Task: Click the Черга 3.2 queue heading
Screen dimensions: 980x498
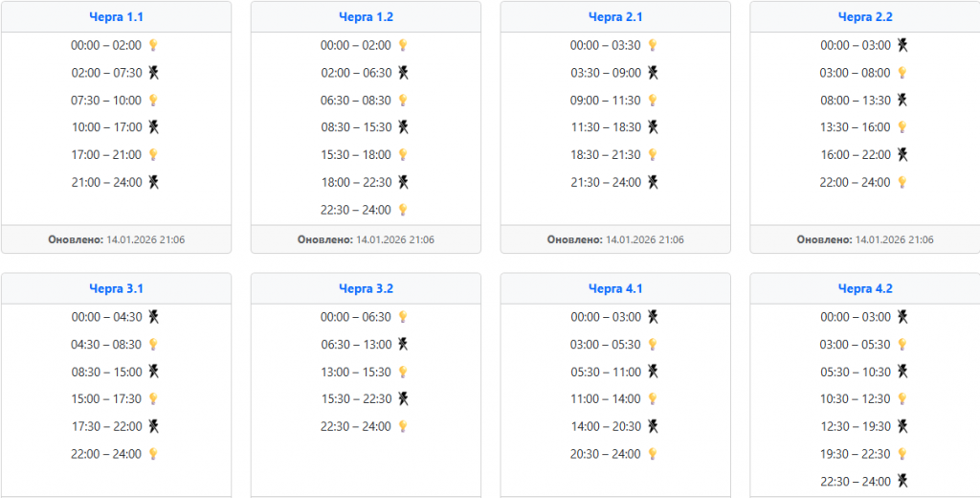Action: [x=366, y=288]
